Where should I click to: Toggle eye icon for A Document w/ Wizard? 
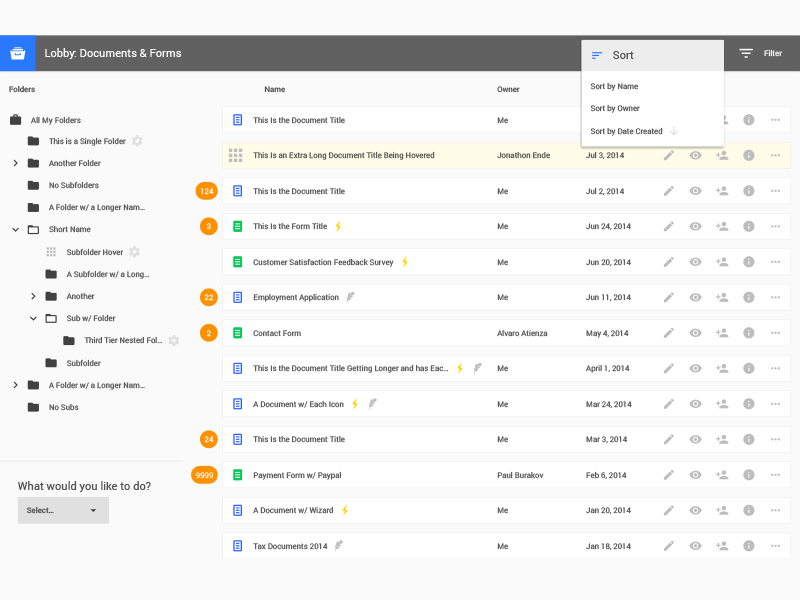[695, 510]
